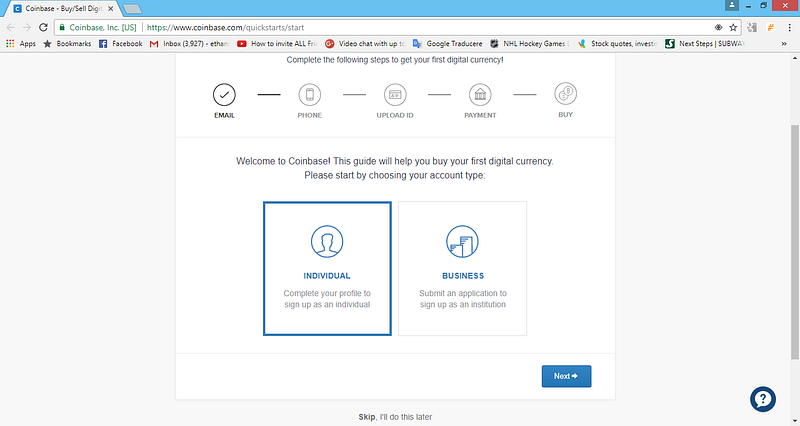Screen dimensions: 800x426
Task: Click 'Complete the following steps' heading
Action: point(395,60)
